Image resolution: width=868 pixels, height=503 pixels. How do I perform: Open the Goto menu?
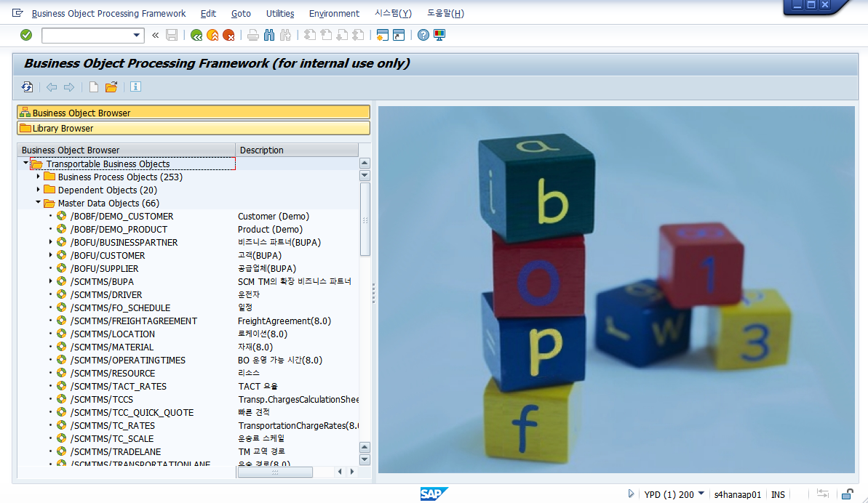click(x=241, y=13)
